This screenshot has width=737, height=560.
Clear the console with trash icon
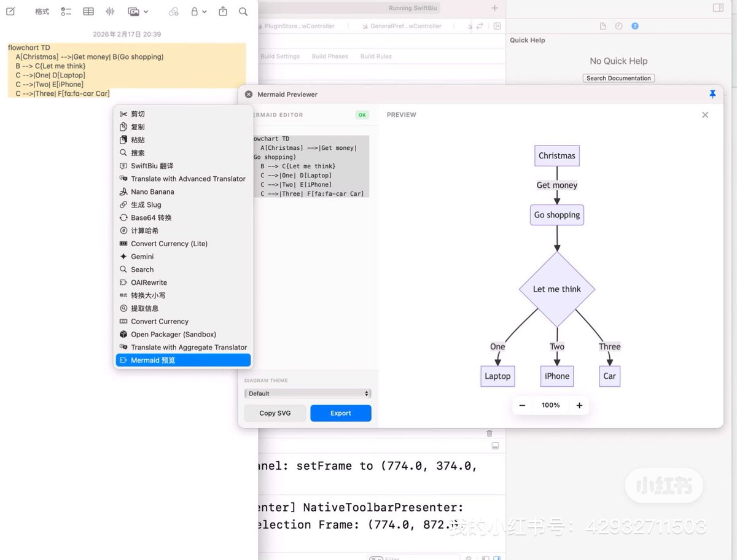pyautogui.click(x=489, y=433)
